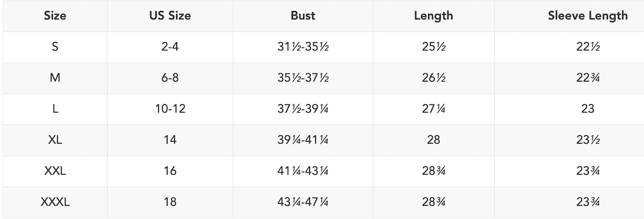Click the 26½ length cell
Image resolution: width=644 pixels, height=219 pixels.
coord(433,78)
